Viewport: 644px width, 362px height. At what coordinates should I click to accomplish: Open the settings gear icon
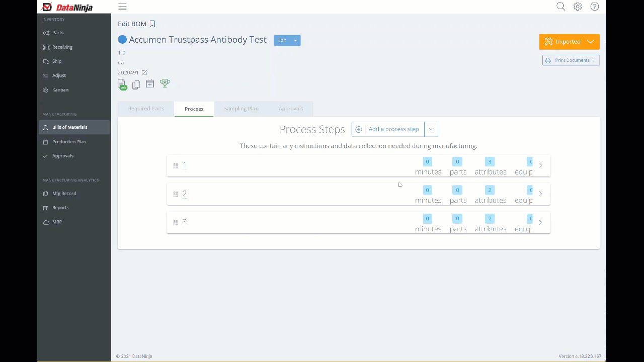(578, 7)
